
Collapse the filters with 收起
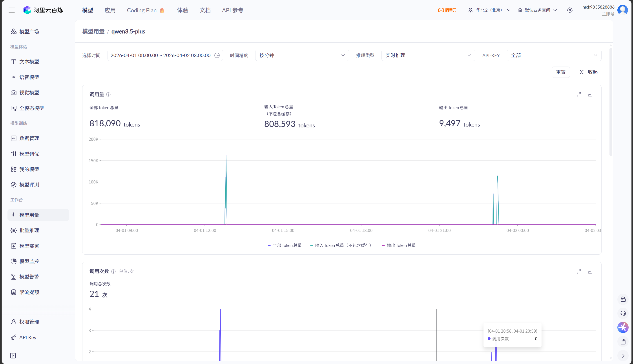[588, 72]
